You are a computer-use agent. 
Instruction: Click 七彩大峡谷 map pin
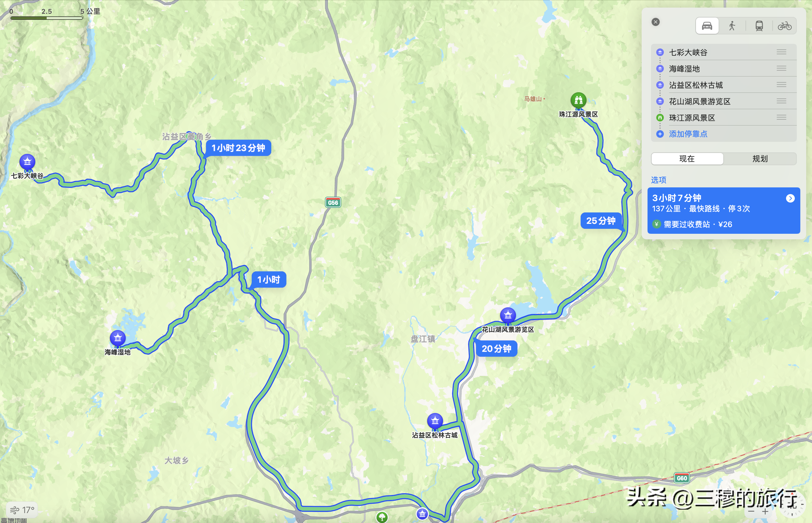27,162
